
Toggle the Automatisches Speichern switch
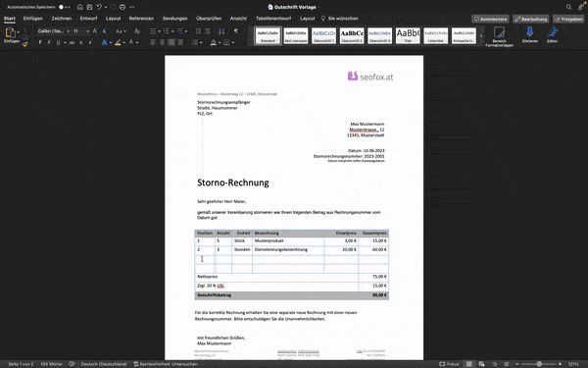pyautogui.click(x=64, y=7)
